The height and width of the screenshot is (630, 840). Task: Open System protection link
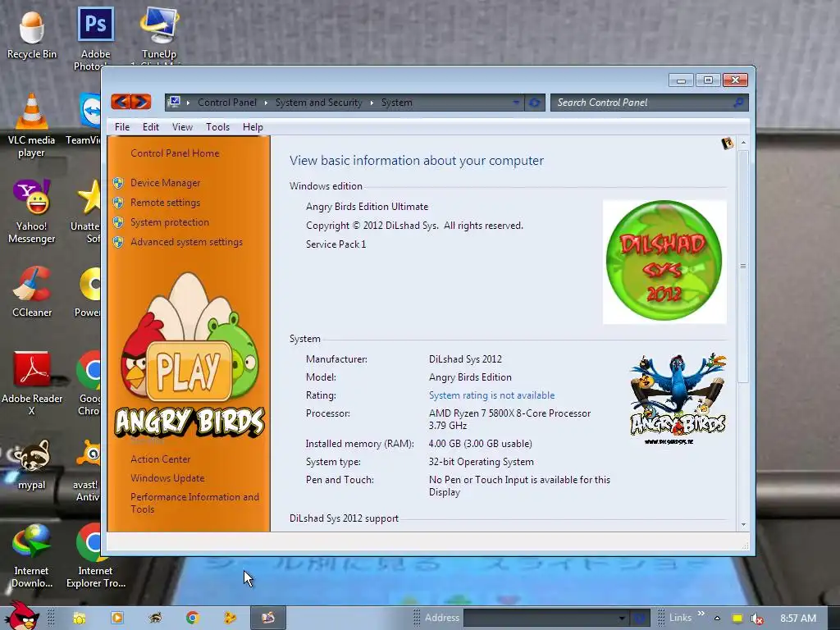169,222
